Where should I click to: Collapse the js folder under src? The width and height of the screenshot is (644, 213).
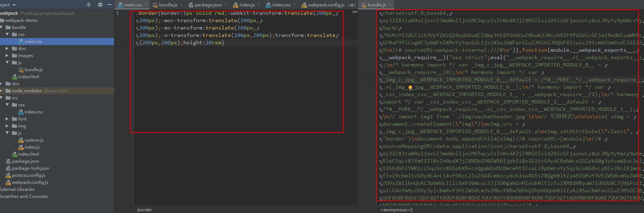tap(7, 133)
